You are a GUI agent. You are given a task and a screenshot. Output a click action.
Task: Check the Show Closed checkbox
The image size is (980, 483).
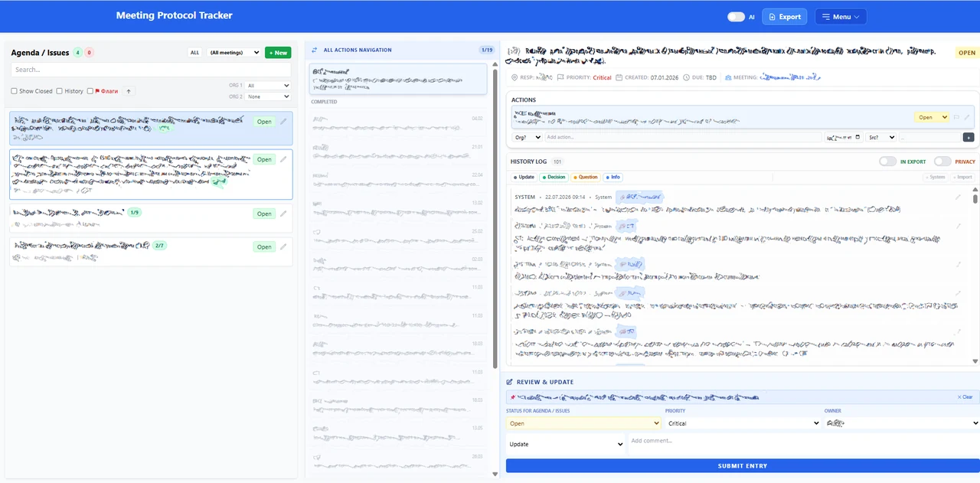14,91
